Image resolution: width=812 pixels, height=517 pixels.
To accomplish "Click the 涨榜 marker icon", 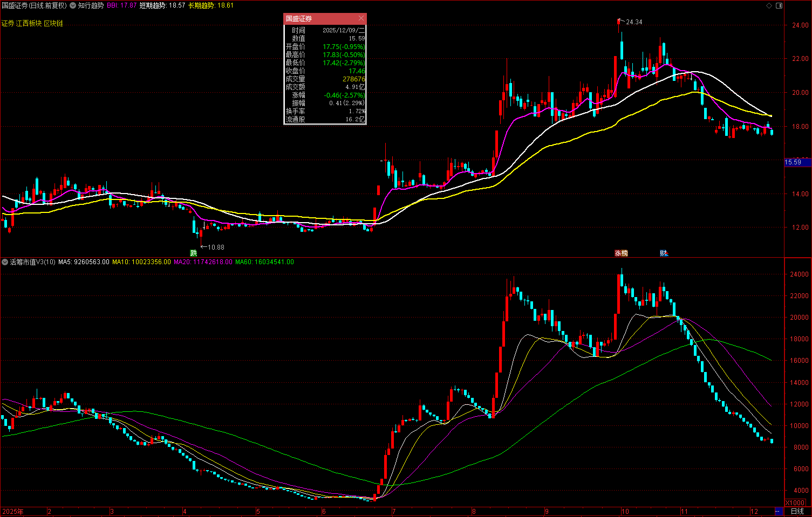I will click(621, 253).
